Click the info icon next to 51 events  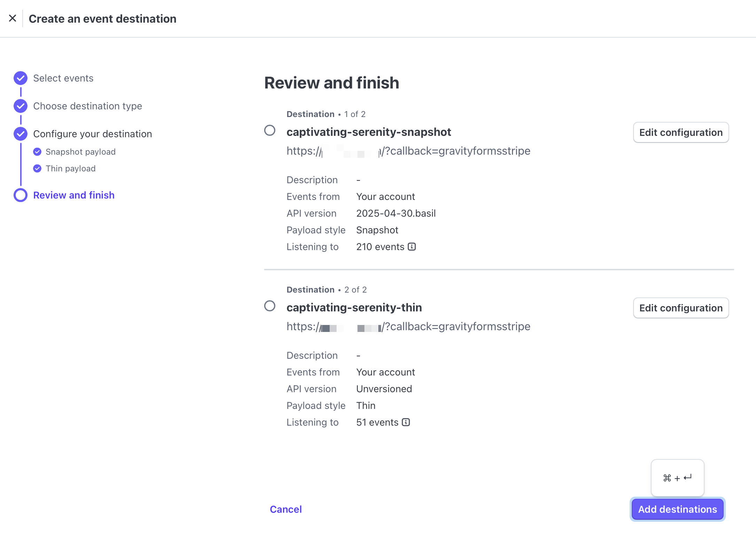pyautogui.click(x=406, y=422)
